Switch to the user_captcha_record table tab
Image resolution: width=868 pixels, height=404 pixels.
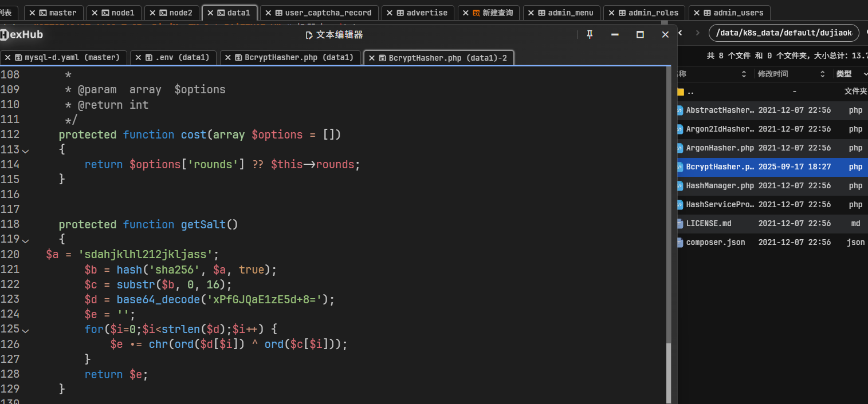(328, 13)
